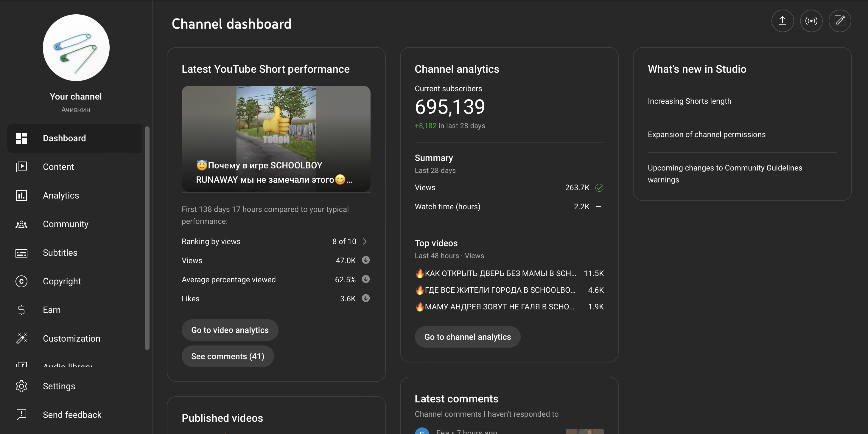Viewport: 868px width, 434px height.
Task: Open Earn in the sidebar menu
Action: pyautogui.click(x=75, y=310)
